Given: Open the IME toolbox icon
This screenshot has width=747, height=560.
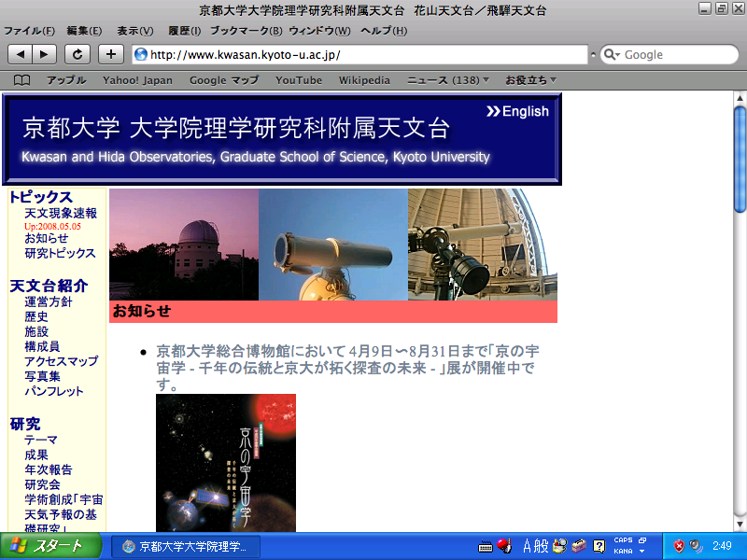Looking at the screenshot, I should [x=579, y=546].
